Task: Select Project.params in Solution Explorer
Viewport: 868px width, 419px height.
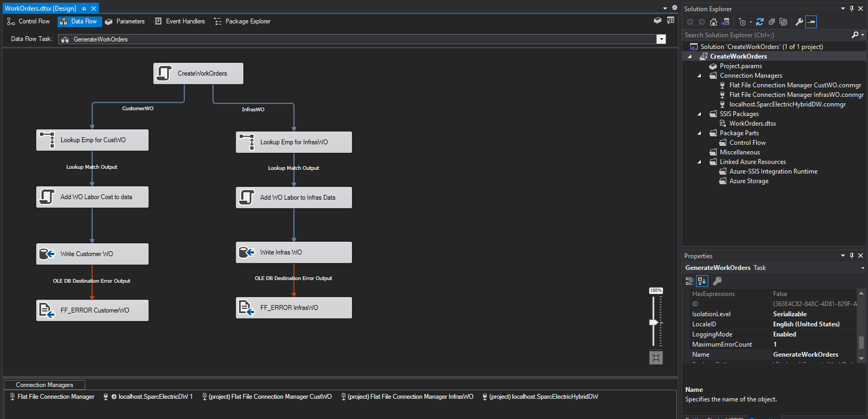Action: (741, 66)
